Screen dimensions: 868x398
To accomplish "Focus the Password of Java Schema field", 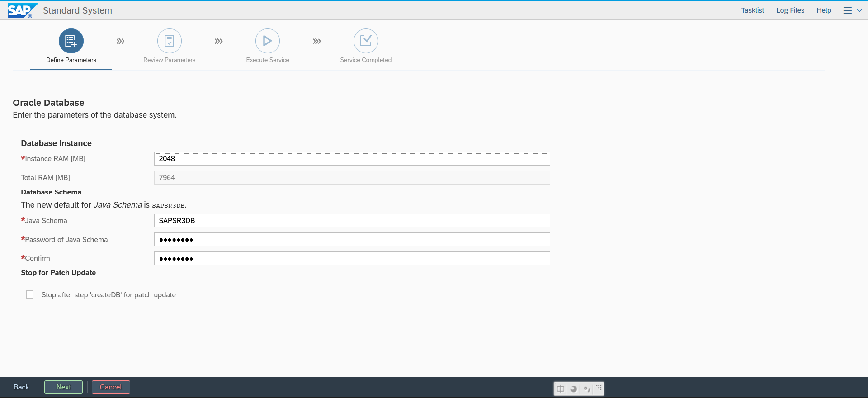I will (x=352, y=239).
